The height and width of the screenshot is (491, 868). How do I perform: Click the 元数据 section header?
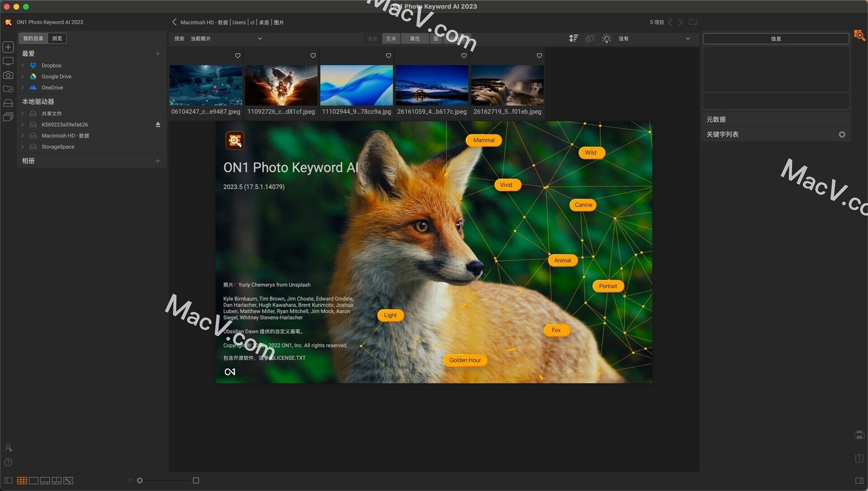776,119
